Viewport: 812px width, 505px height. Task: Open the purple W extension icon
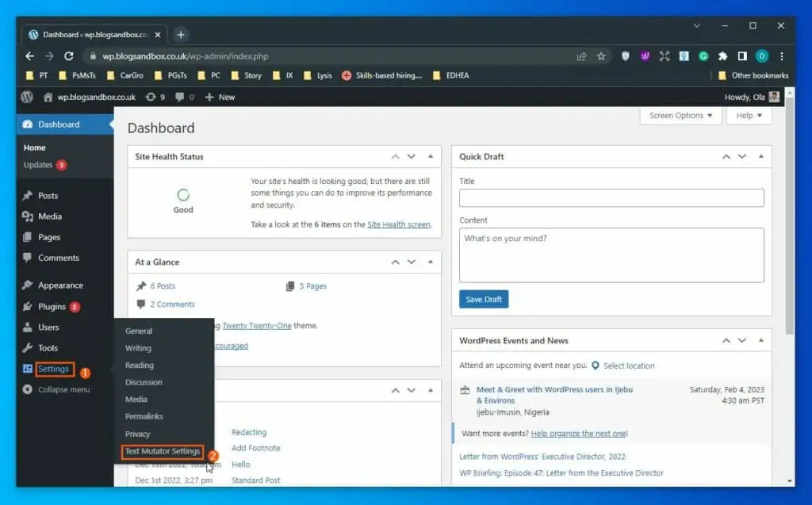point(645,56)
